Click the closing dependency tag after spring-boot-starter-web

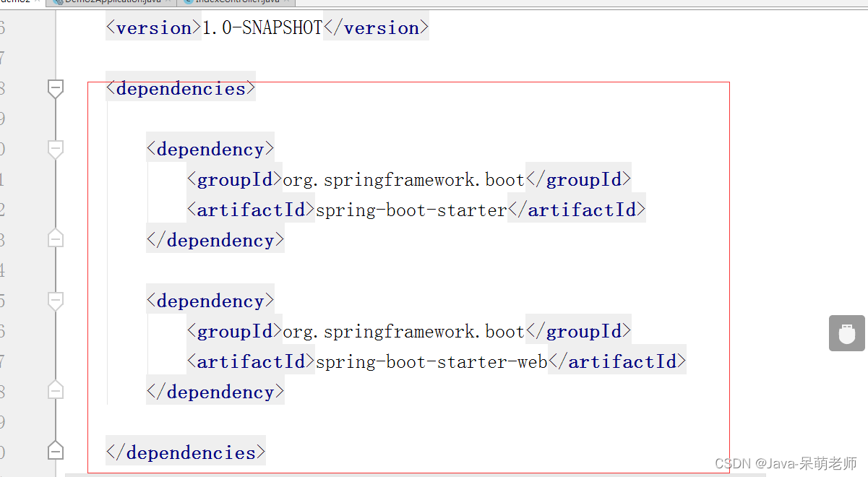pos(215,392)
